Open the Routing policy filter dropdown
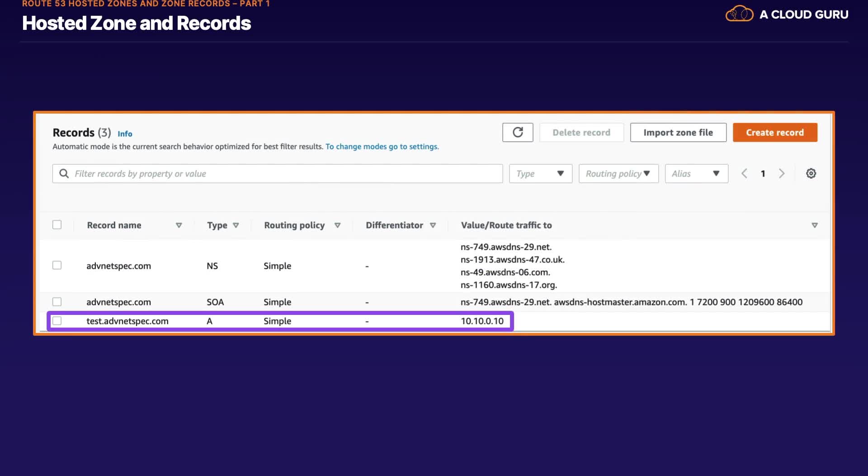 618,174
